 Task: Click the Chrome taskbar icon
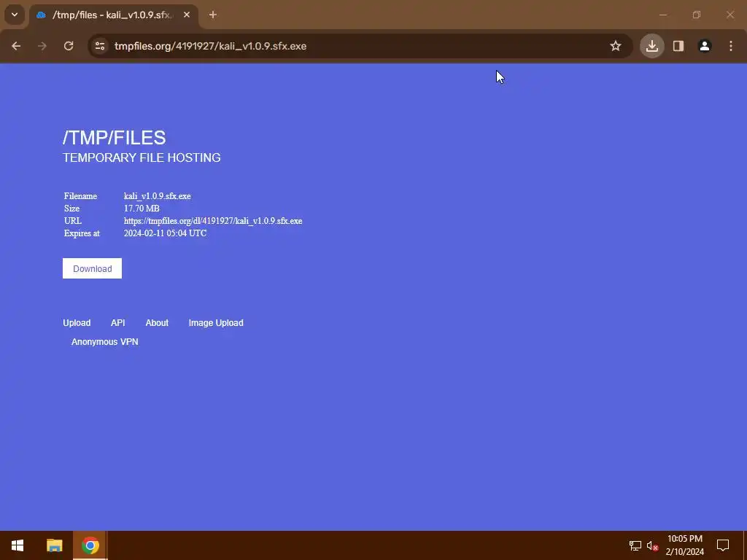[90, 545]
